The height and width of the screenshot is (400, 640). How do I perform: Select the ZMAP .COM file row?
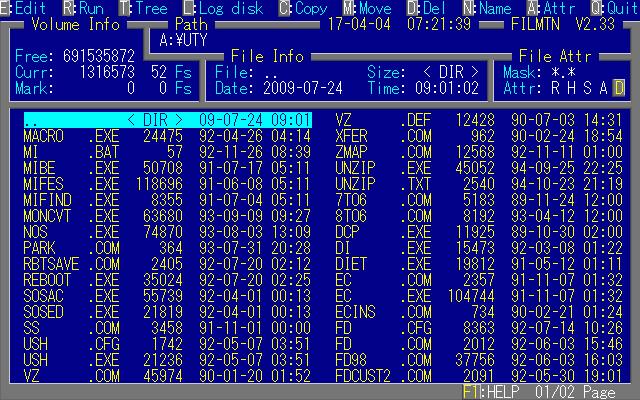(x=480, y=152)
